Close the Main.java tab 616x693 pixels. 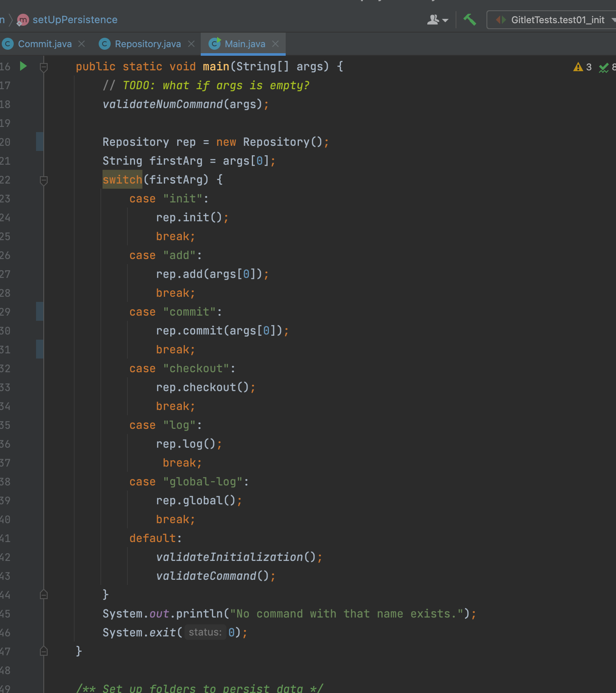[275, 44]
